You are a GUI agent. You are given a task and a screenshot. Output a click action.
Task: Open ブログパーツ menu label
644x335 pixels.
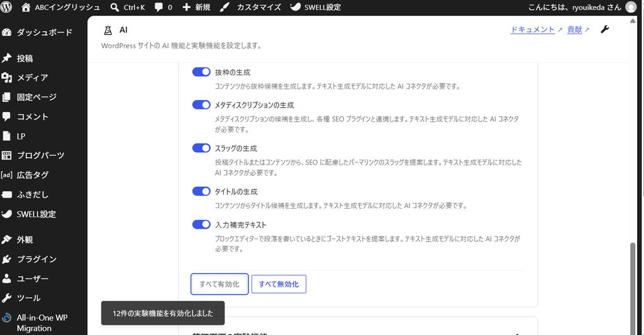pyautogui.click(x=40, y=156)
